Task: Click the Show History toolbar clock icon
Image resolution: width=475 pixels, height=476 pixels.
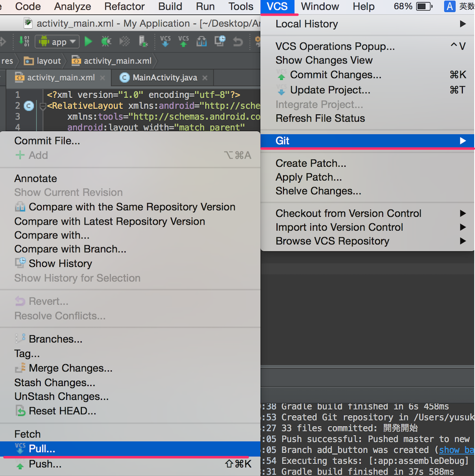Action: point(220,41)
